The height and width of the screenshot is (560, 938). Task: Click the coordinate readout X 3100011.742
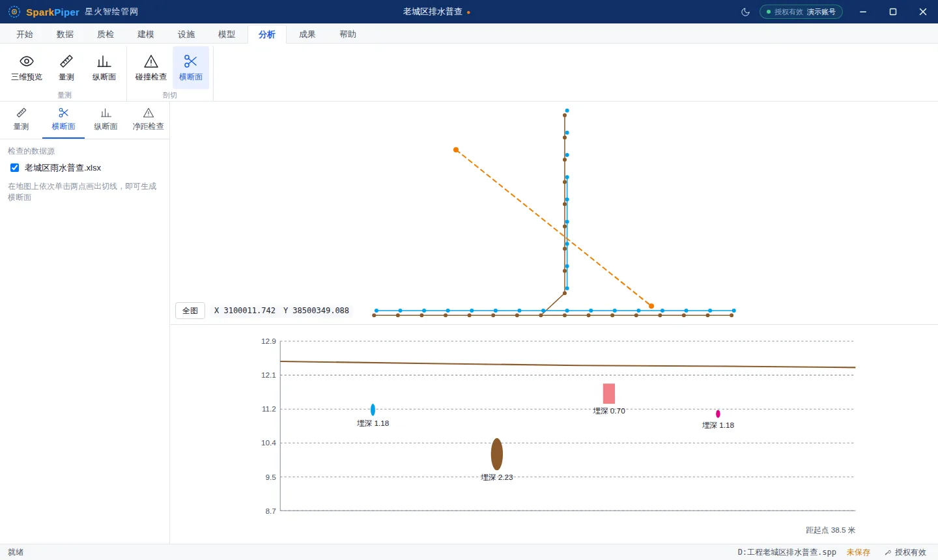[x=245, y=311]
